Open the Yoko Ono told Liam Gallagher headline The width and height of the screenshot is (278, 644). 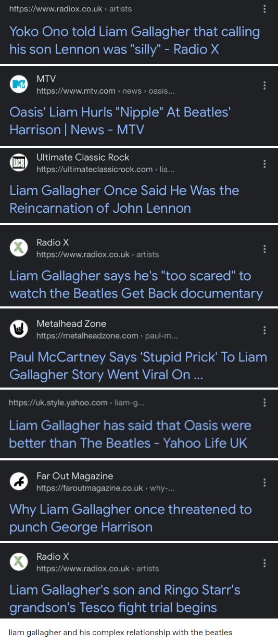[x=134, y=41]
